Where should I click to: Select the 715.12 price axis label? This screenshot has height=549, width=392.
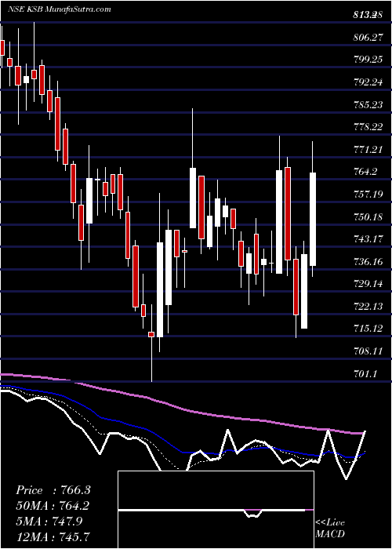(368, 329)
